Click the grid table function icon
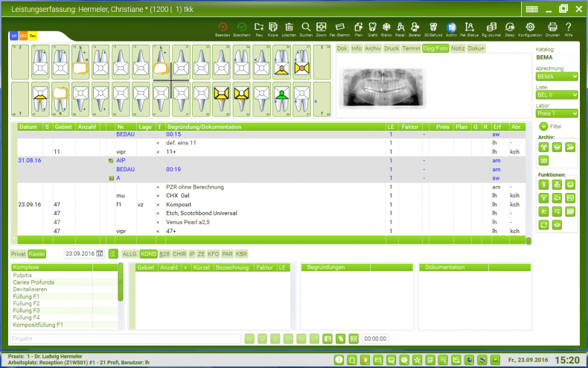The width and height of the screenshot is (588, 368). 570,212
